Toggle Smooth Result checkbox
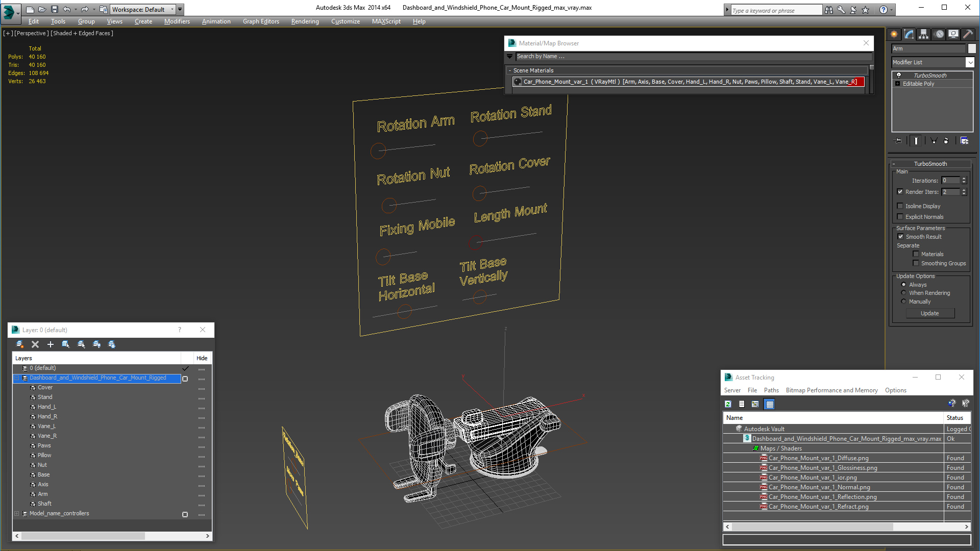 coord(901,237)
